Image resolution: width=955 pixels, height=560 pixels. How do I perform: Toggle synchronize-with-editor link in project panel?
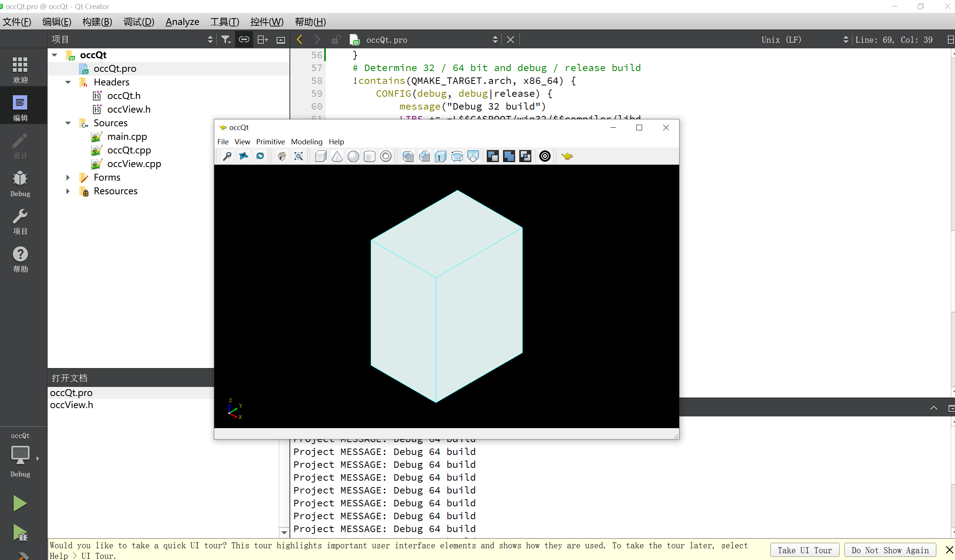(244, 39)
